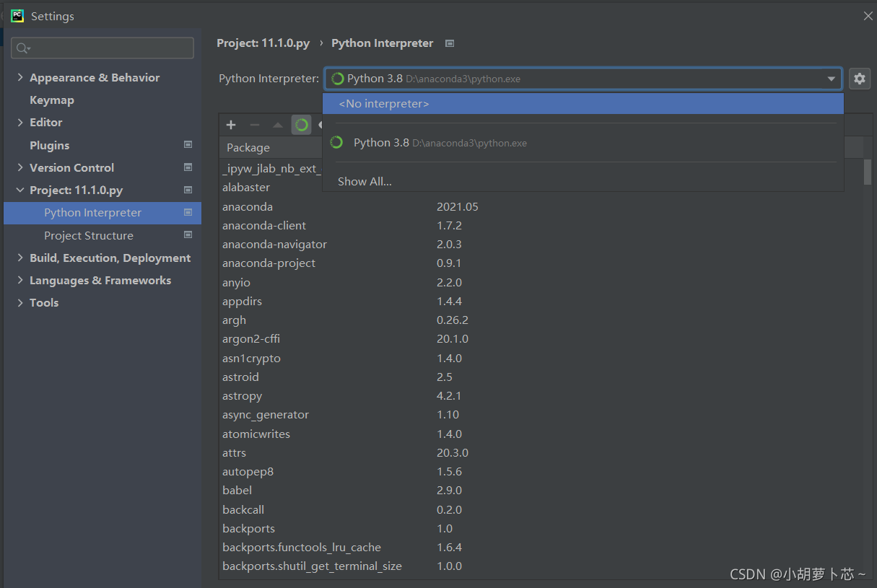Select the babel package row
Viewport: 877px width, 588px height.
[541, 491]
